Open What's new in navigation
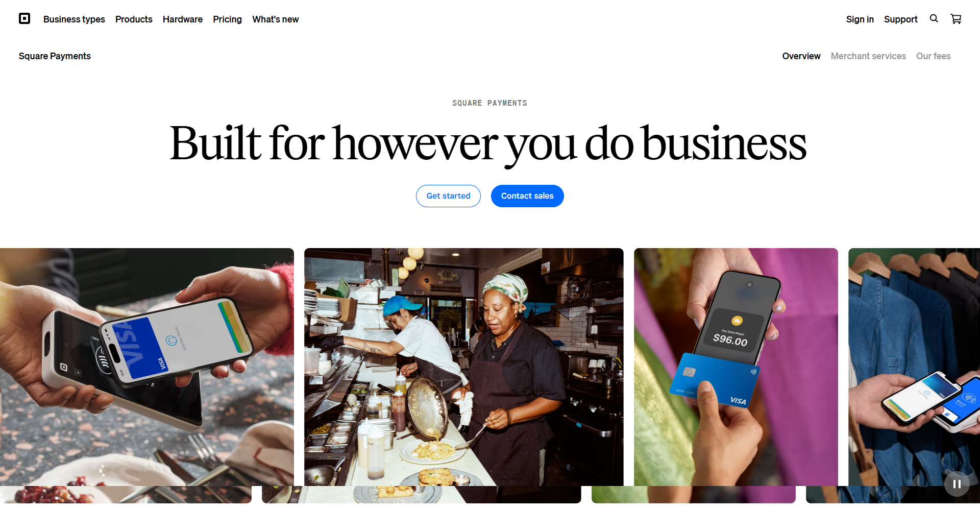This screenshot has width=980, height=510. click(276, 19)
